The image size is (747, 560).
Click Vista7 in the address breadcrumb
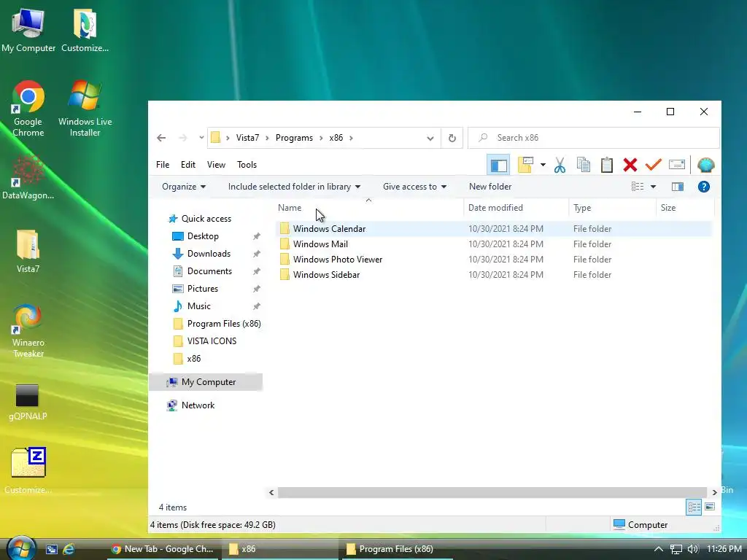pos(248,138)
